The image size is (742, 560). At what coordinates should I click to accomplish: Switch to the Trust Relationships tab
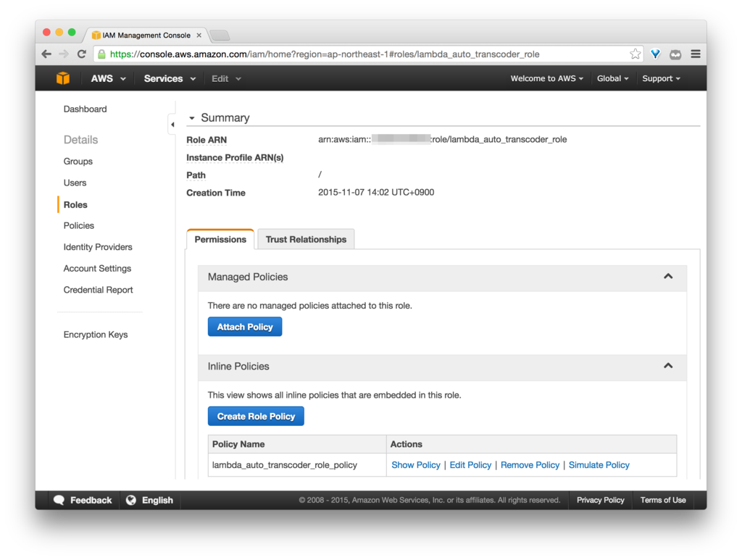[x=307, y=239]
